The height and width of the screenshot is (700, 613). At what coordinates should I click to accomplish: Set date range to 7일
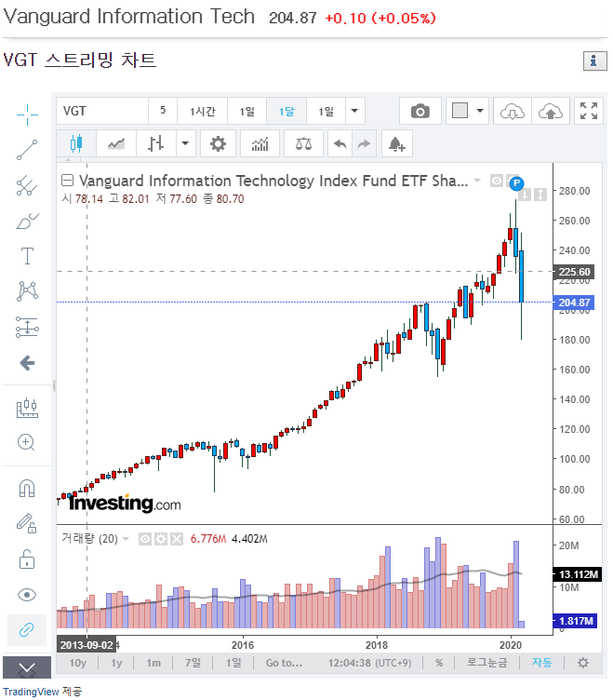(x=193, y=663)
